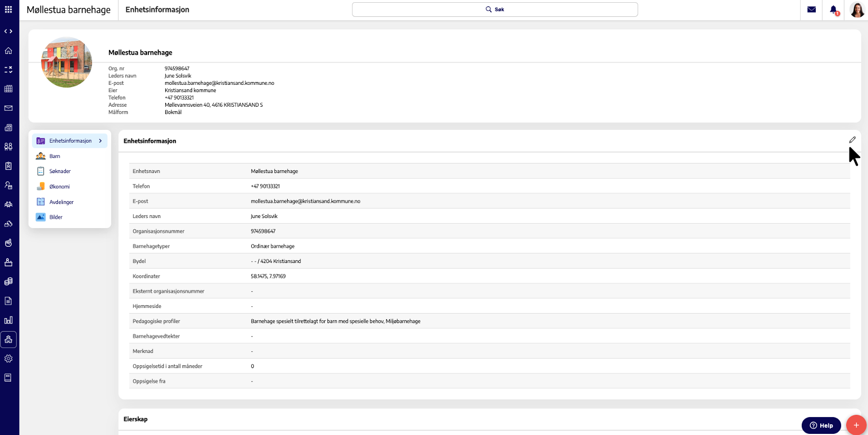Open the stacked coins icon in sidebar
The width and height of the screenshot is (868, 435).
coord(8,282)
